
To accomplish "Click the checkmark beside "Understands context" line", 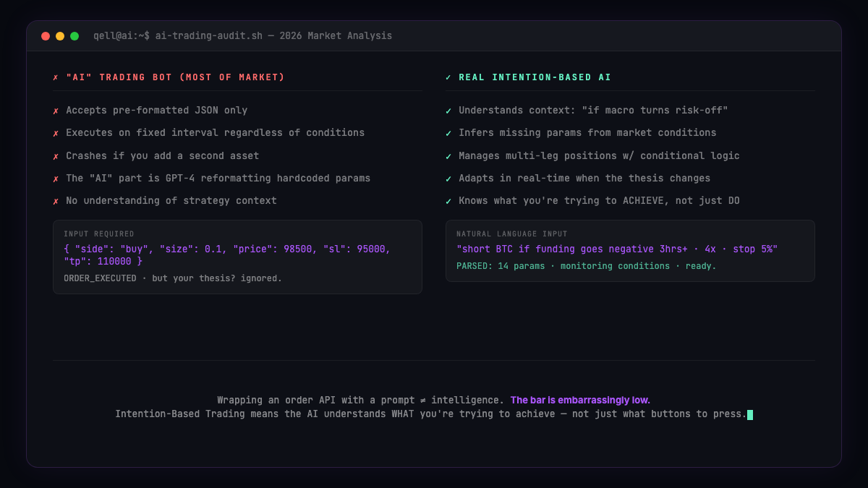I will pyautogui.click(x=448, y=111).
